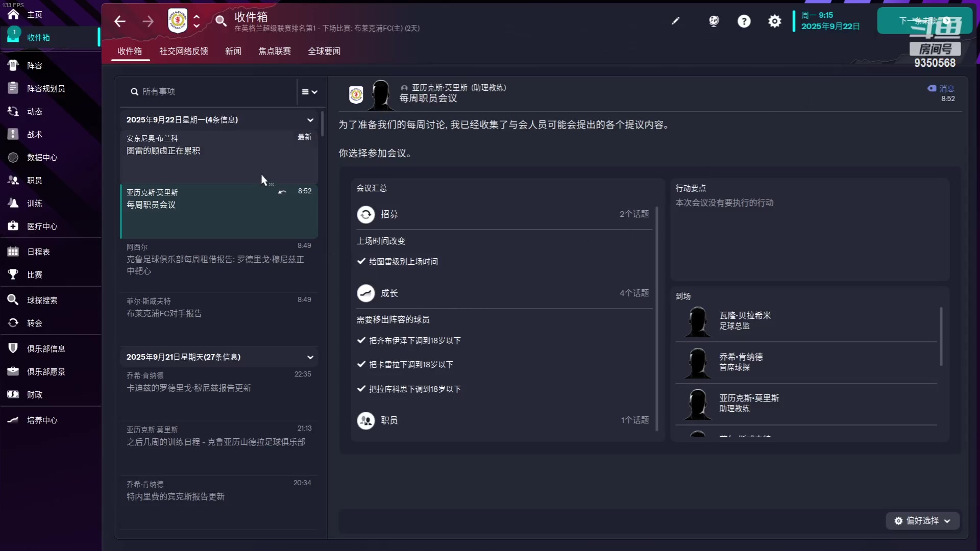Open the inbox filter list dropdown
The image size is (980, 551).
309,92
